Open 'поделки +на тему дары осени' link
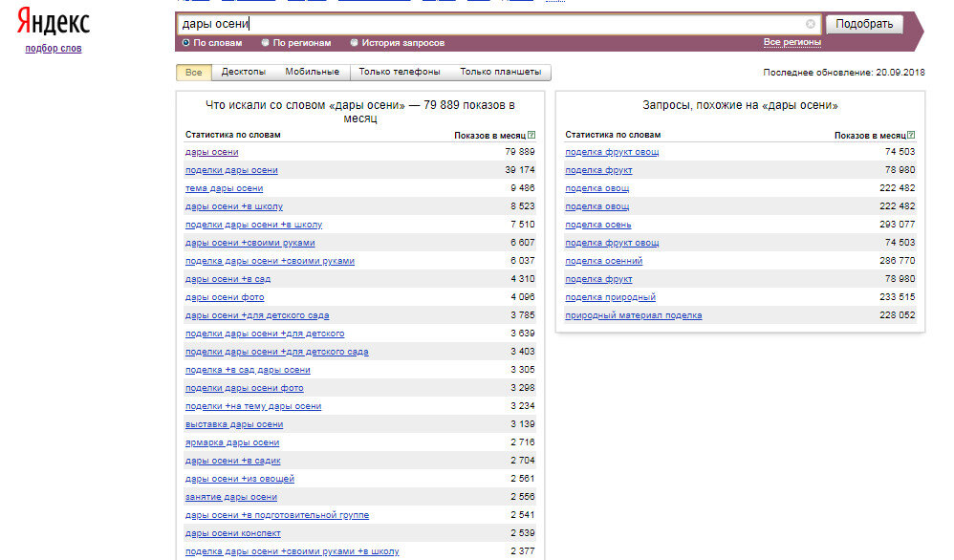 253,406
